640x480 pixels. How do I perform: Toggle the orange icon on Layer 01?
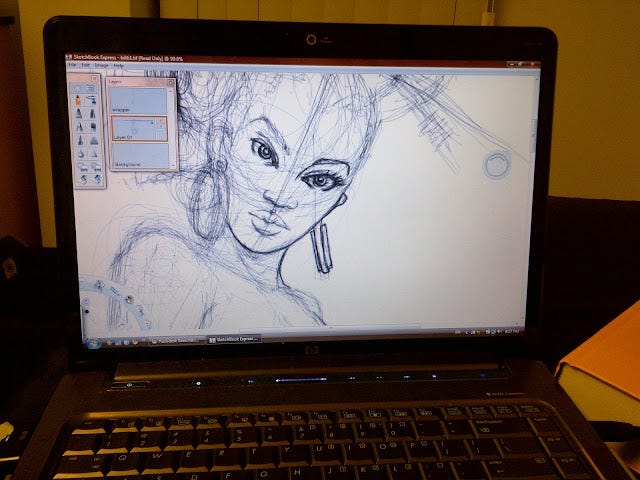(x=161, y=122)
